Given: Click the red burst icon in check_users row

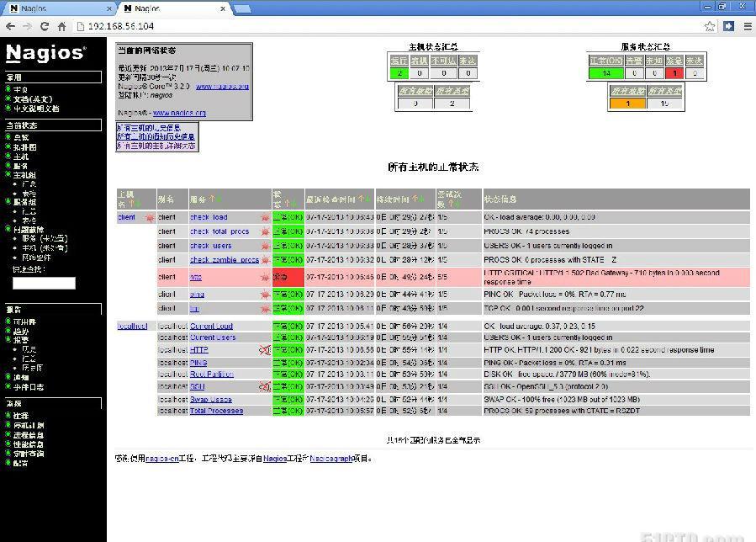Looking at the screenshot, I should (x=265, y=246).
